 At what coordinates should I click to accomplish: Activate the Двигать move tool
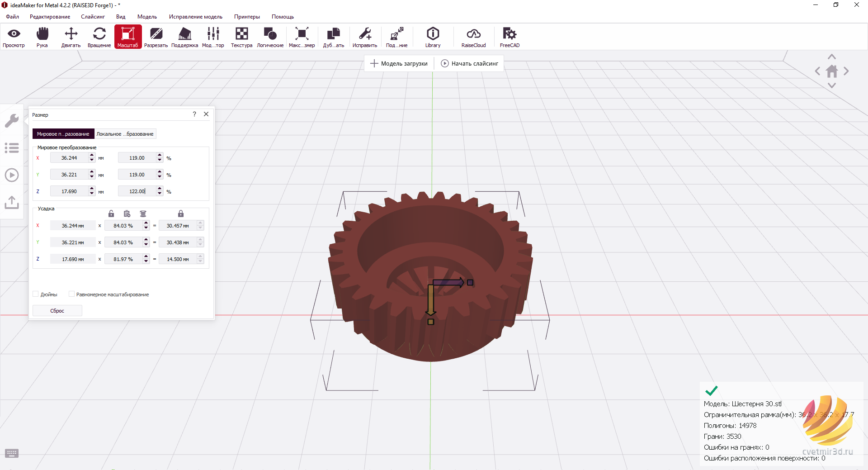tap(71, 37)
